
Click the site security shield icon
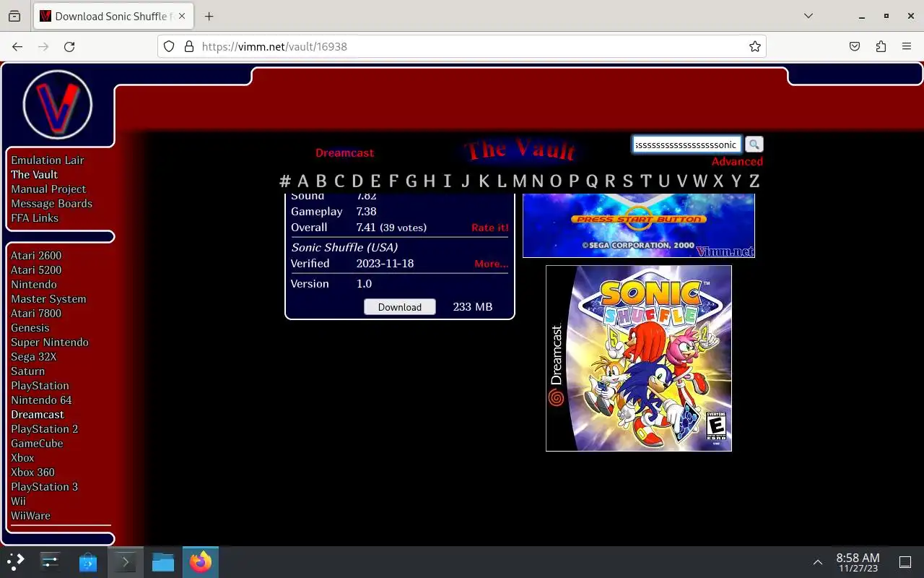[x=169, y=46]
